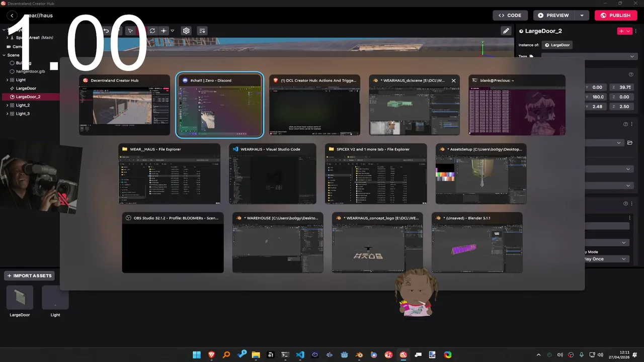Screen dimensions: 644x362
Task: Open the PREVIEW options dropdown arrow
Action: click(582, 16)
